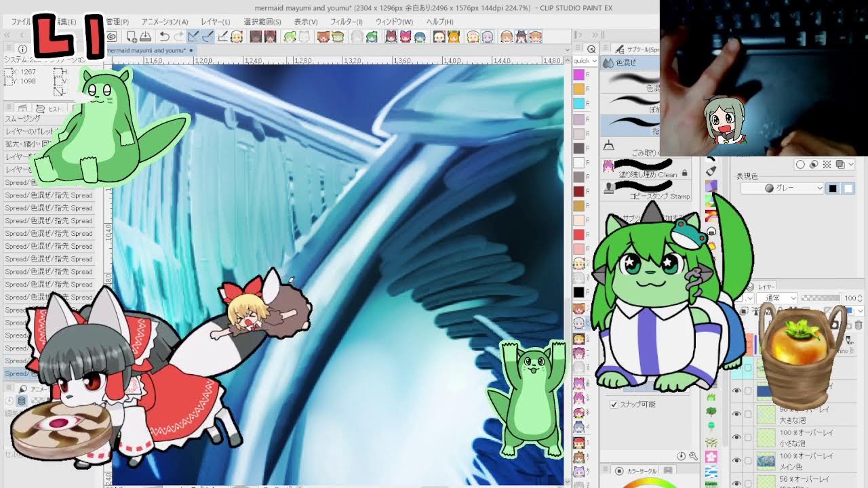Check the box beside メイン色 layer

click(x=748, y=460)
